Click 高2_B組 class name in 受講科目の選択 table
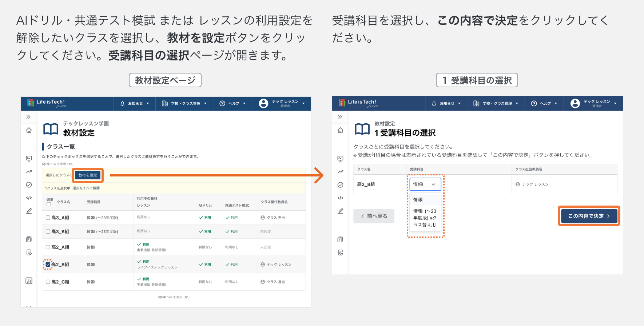644x326 pixels. [x=366, y=184]
